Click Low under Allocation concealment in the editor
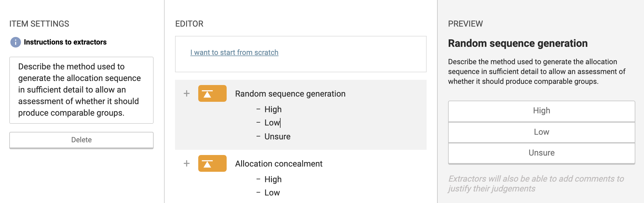The image size is (644, 203). click(x=272, y=193)
